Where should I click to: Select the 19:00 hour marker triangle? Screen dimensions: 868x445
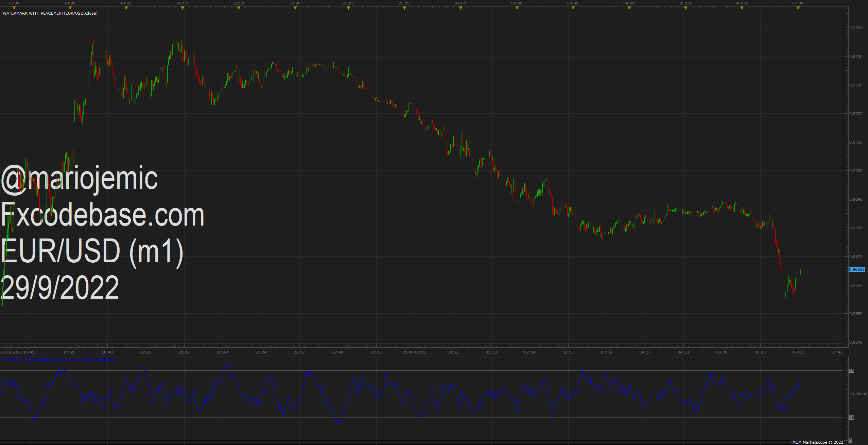[x=126, y=8]
